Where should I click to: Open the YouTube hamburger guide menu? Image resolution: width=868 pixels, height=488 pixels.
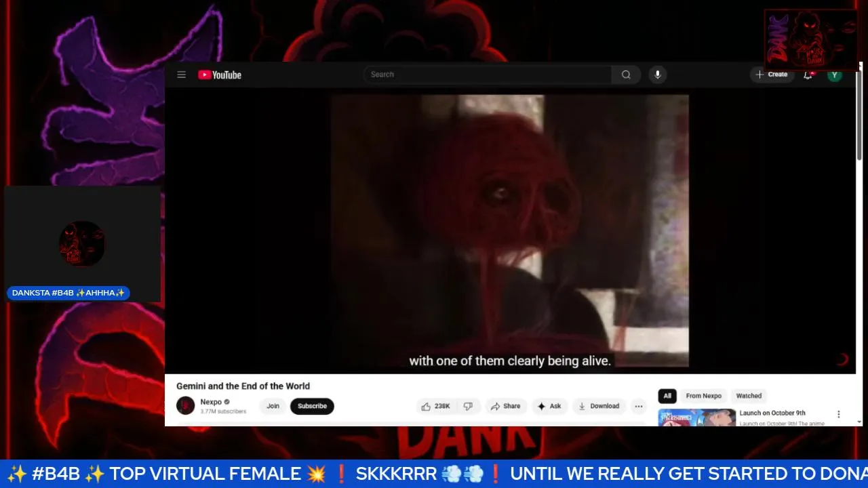coord(181,75)
